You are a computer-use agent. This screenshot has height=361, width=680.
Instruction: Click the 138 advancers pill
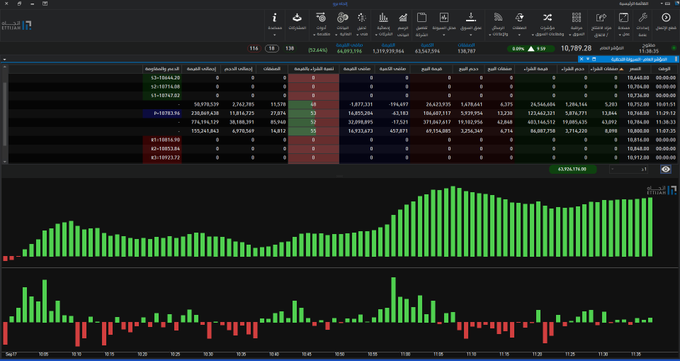click(290, 49)
